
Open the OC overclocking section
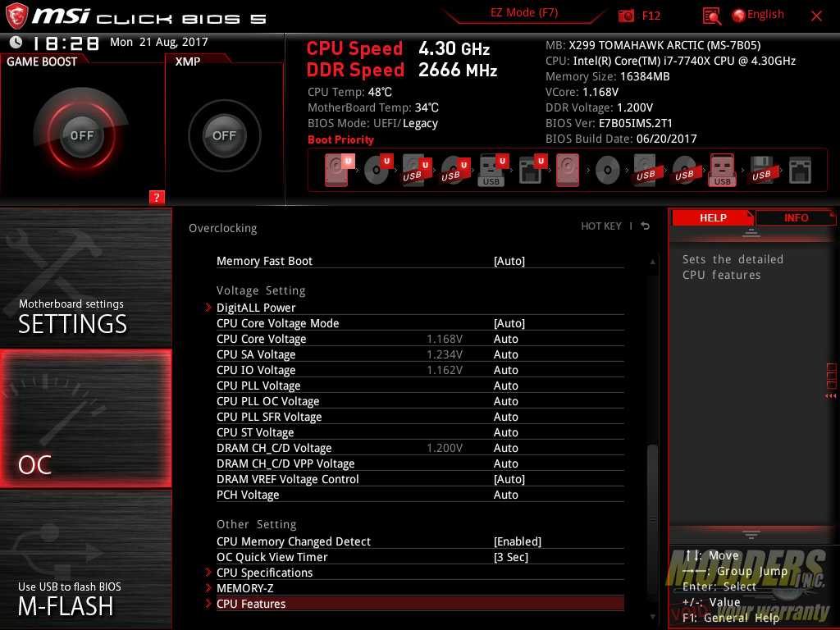click(x=85, y=418)
